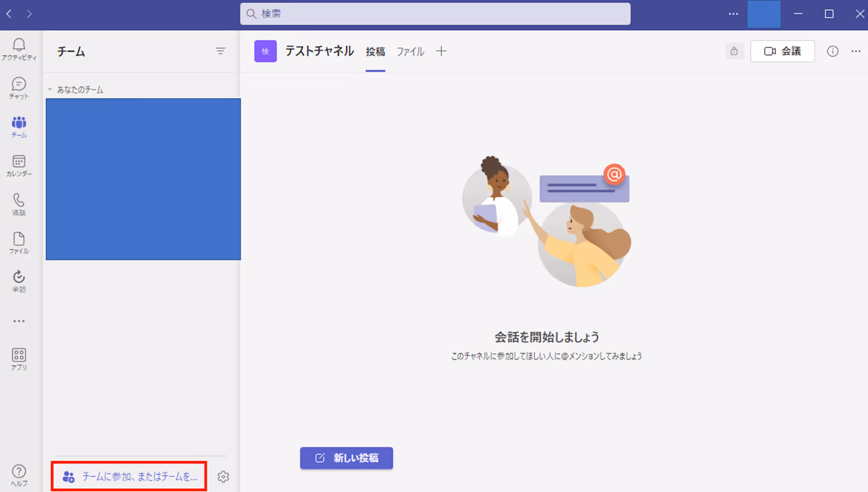The image size is (868, 492).
Task: Start a meeting with 会議 button
Action: pos(782,51)
